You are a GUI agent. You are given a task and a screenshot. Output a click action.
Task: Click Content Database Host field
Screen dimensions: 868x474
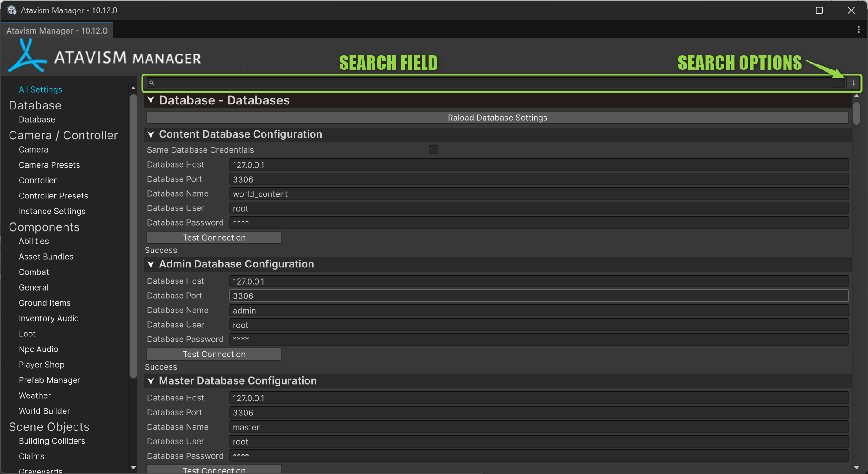(539, 164)
